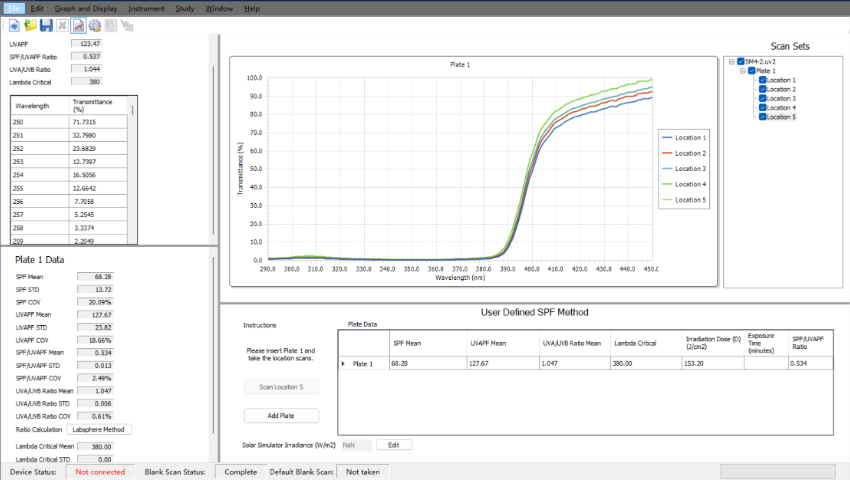Collapse the Plate 1 tree node

(x=743, y=71)
